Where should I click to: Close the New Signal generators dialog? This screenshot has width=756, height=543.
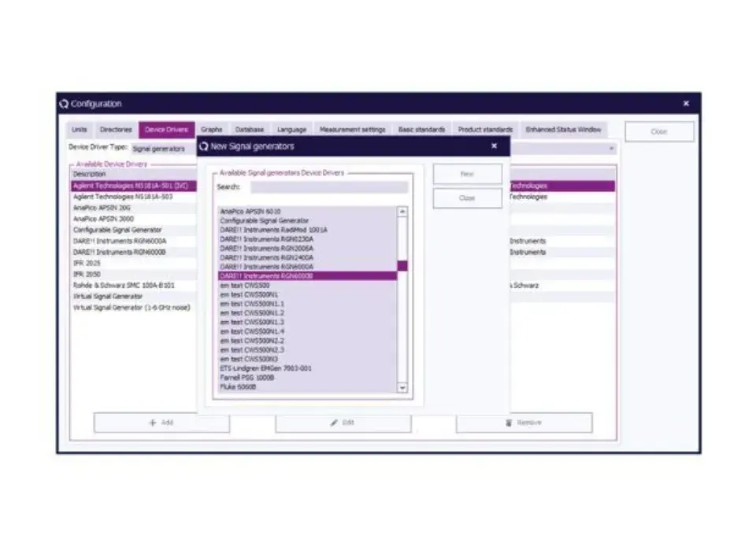click(x=494, y=146)
